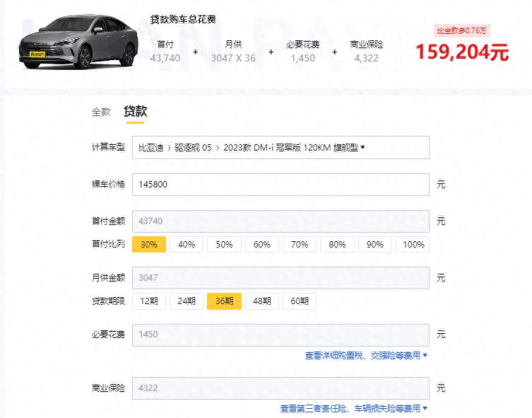
Task: Select 40% down payment ratio
Action: 187,245
